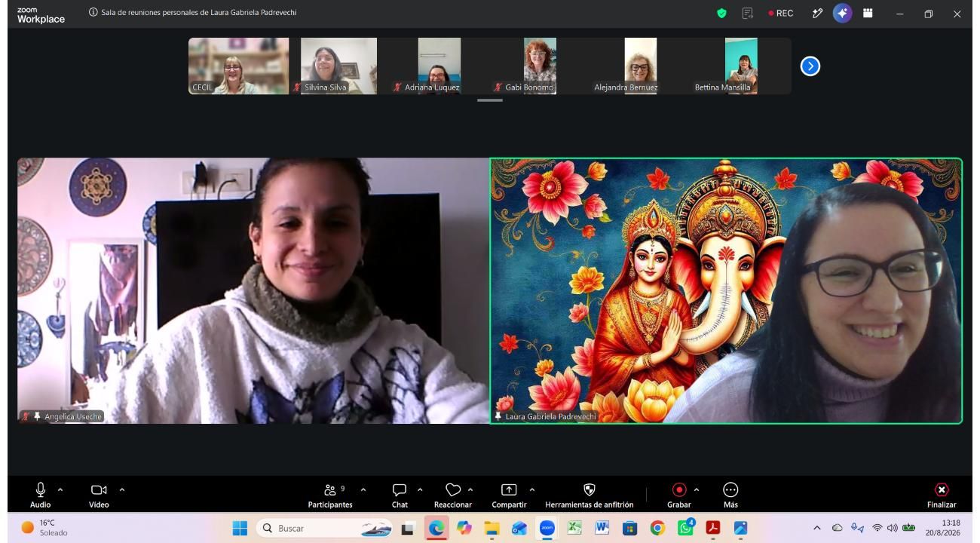
Task: Click the meeting room title text
Action: [198, 13]
